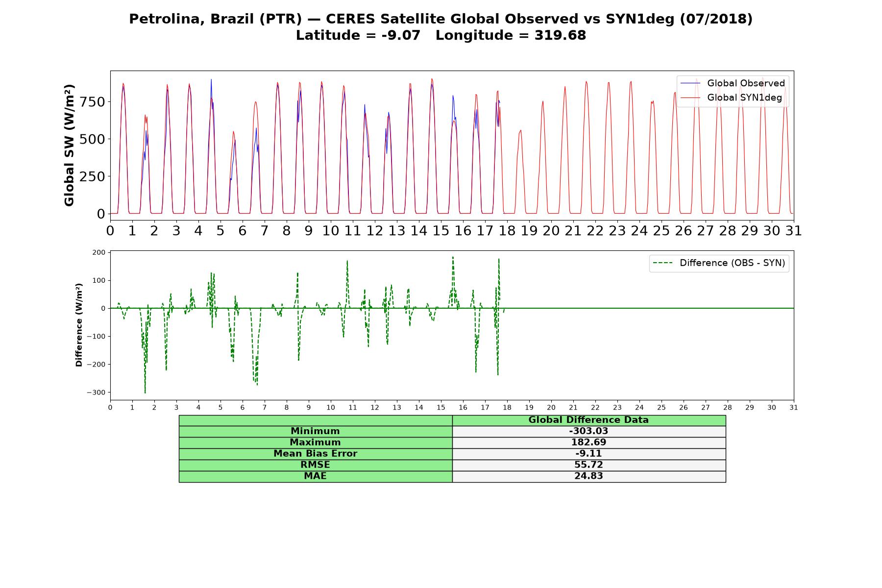The height and width of the screenshot is (588, 882).
Task: Click the Global SW (W/m²) axis label
Action: (69, 146)
